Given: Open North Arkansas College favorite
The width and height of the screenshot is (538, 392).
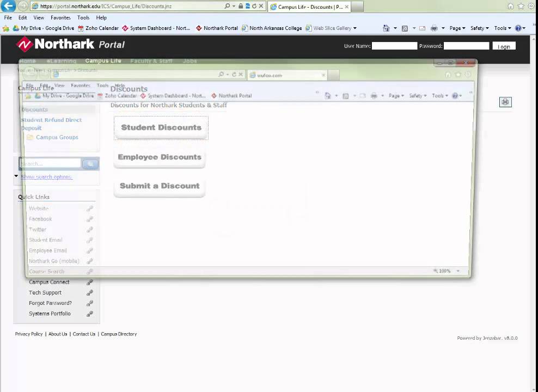Looking at the screenshot, I should point(272,28).
